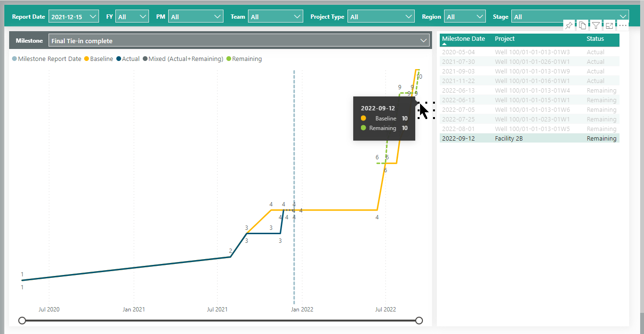Click the Milestone Report Date legend marker
Screen dimensions: 644x334
click(14, 59)
